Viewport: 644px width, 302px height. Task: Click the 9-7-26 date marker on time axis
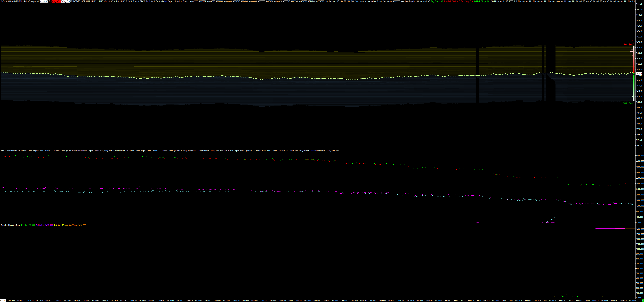[x=3, y=300]
